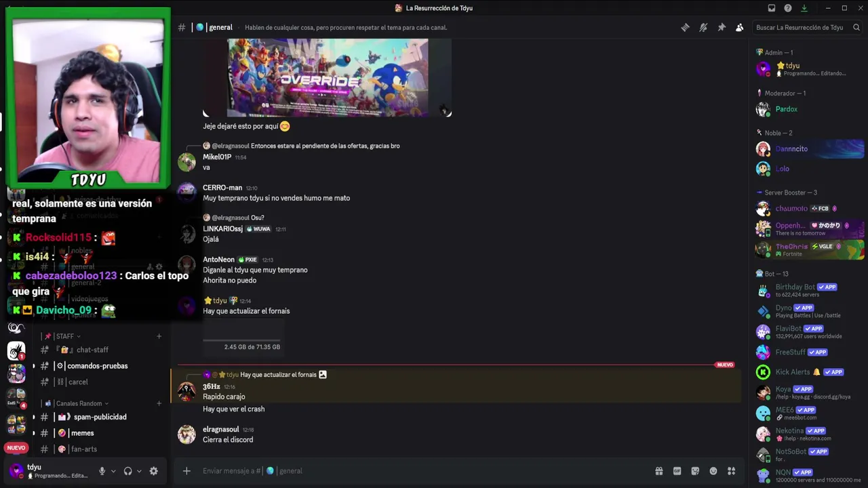The width and height of the screenshot is (868, 488).
Task: Open Discord help from title bar
Action: pos(788,8)
